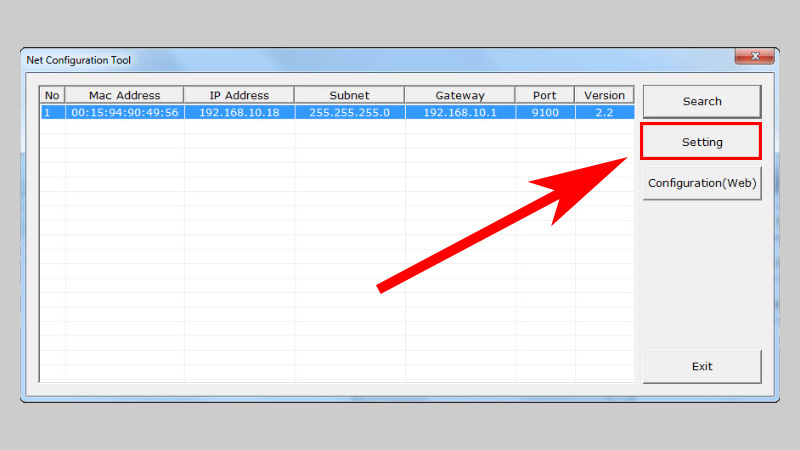Click the Port column header

[x=545, y=95]
